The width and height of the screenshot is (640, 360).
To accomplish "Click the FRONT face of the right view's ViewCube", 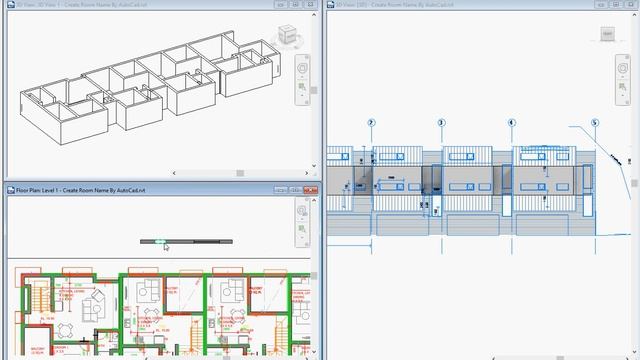I will 607,34.
